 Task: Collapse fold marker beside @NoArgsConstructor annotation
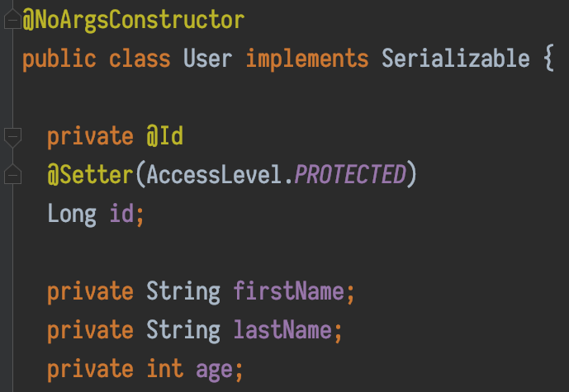click(12, 19)
